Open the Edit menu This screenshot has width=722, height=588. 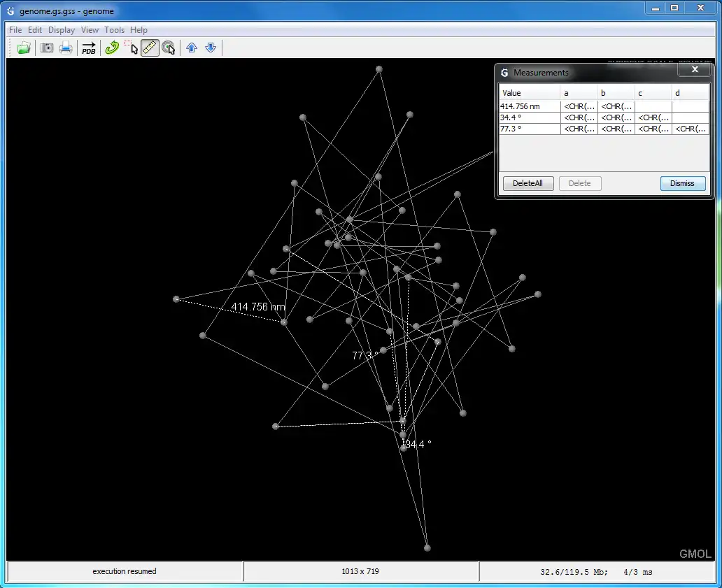pos(34,30)
